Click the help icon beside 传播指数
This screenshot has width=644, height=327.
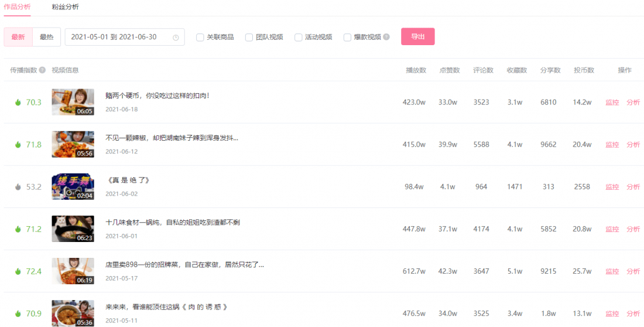coord(42,70)
